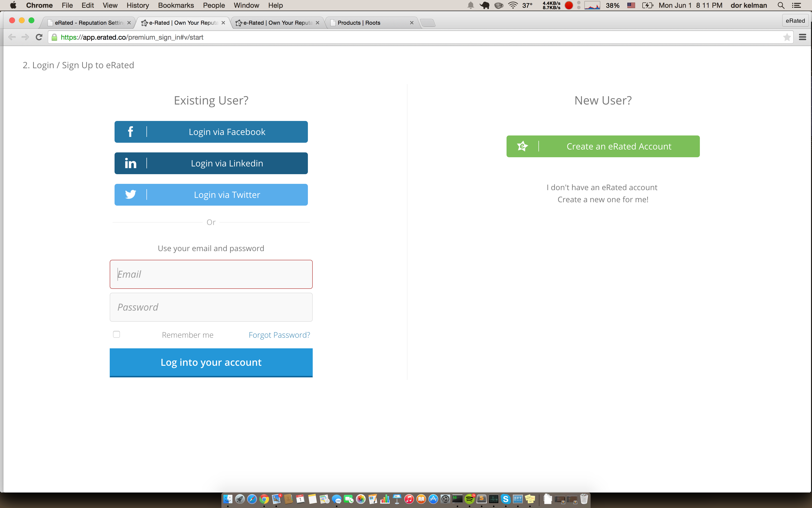Open Spotlight search in the menu bar
This screenshot has width=812, height=508.
point(781,5)
